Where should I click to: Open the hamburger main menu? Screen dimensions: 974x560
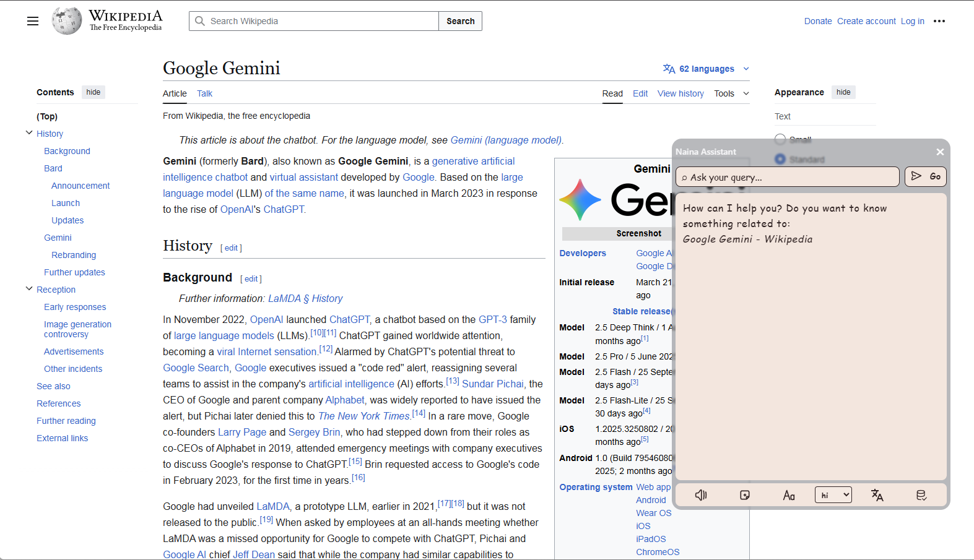click(x=33, y=21)
